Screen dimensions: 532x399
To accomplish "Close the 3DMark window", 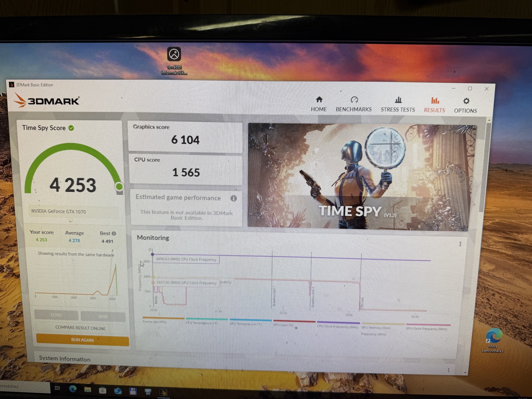I will (486, 89).
